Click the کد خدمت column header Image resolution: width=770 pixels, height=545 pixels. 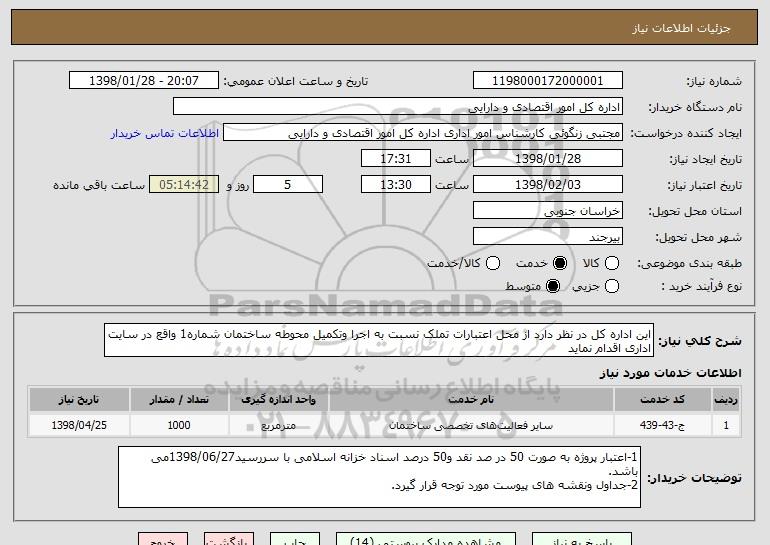[x=662, y=400]
